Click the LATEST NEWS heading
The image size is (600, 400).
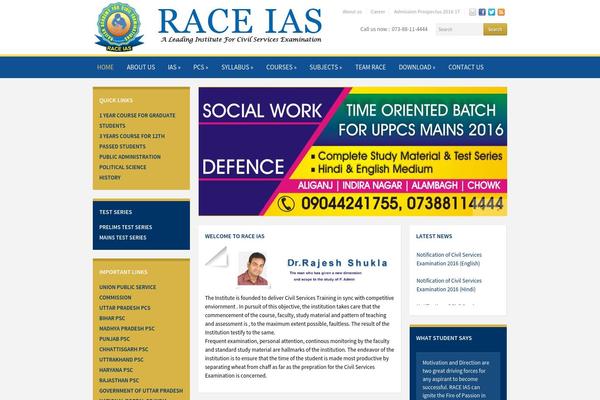434,236
